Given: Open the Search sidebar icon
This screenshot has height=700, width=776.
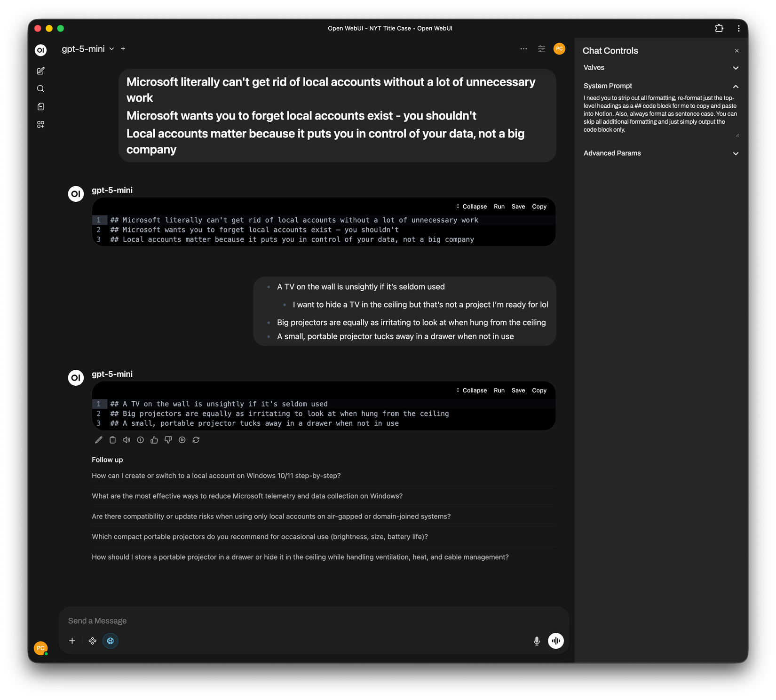Looking at the screenshot, I should pos(40,88).
